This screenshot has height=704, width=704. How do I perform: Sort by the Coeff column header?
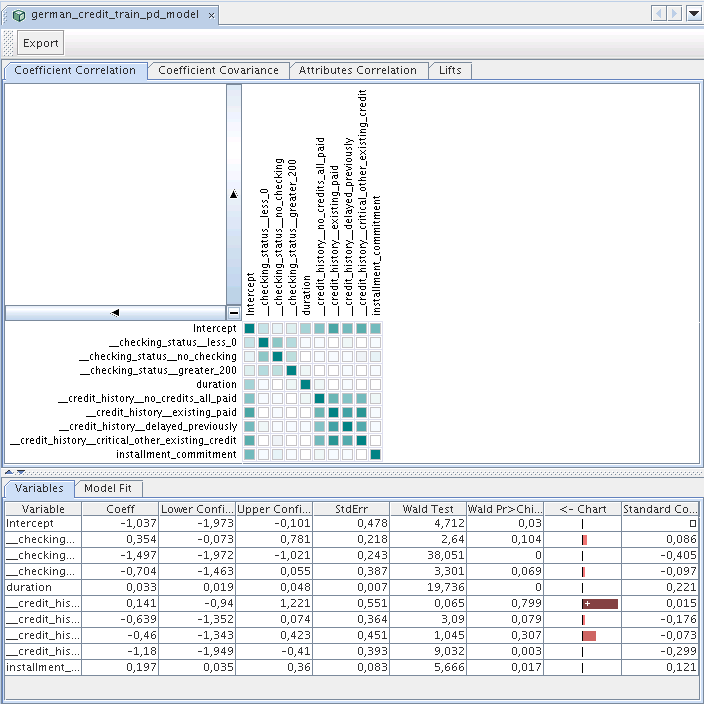click(x=120, y=509)
